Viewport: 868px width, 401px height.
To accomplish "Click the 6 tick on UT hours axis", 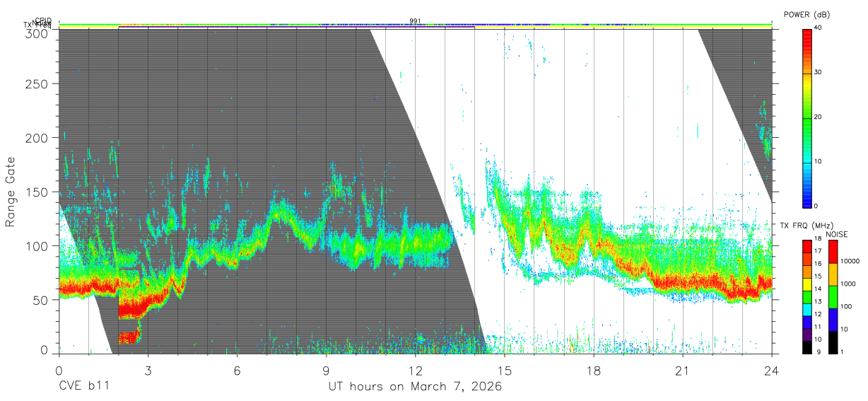I will [237, 370].
